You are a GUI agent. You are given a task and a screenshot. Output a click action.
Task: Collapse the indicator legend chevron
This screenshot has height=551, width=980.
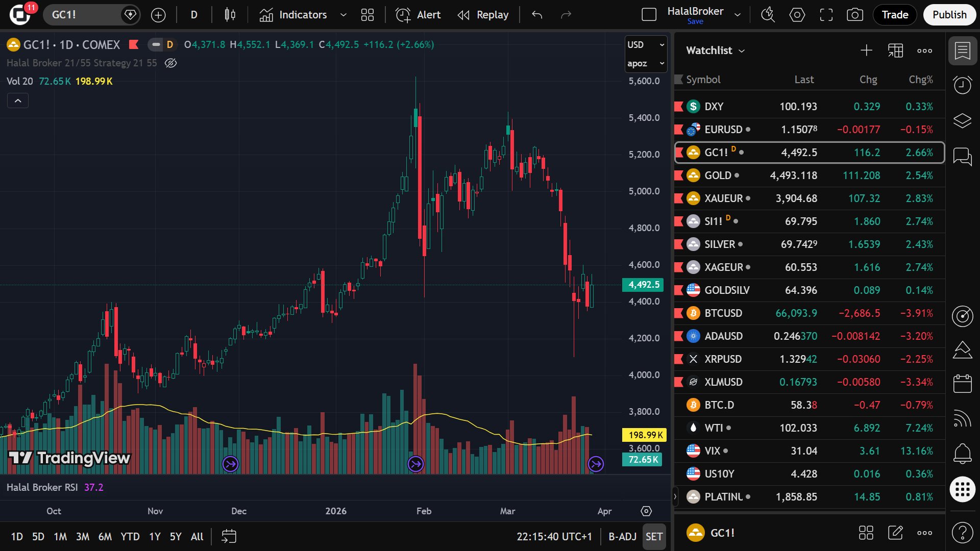(18, 101)
